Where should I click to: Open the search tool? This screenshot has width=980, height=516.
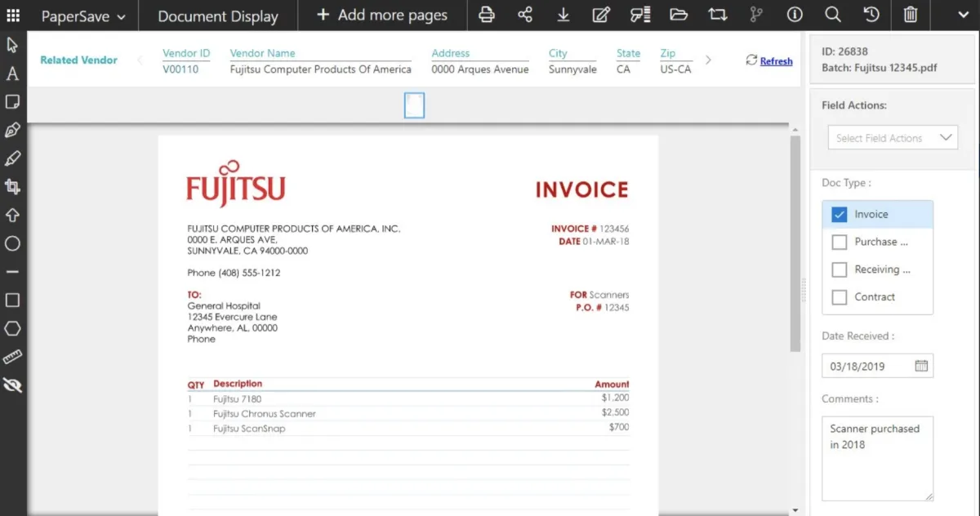(833, 15)
